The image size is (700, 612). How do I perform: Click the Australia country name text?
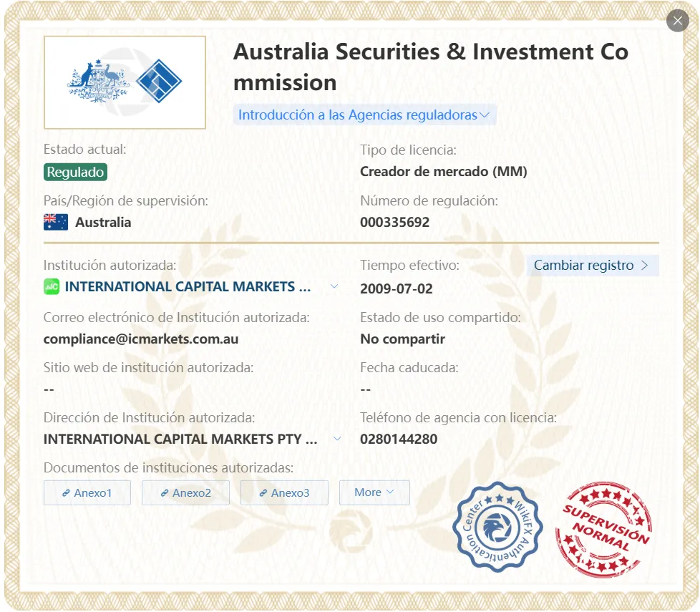(103, 223)
